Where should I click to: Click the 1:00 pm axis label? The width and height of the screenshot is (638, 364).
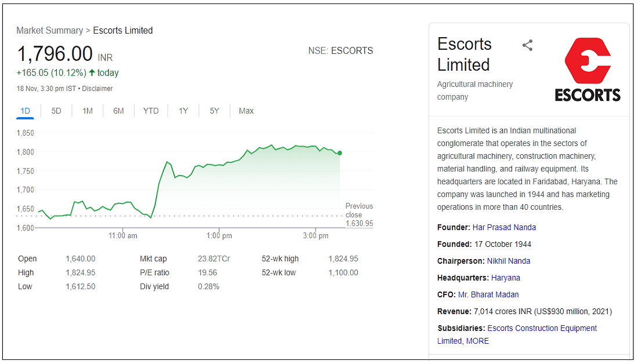tap(219, 235)
